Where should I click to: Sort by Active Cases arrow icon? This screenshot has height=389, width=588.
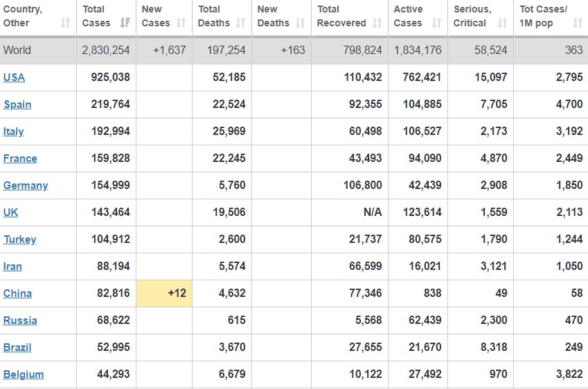tap(436, 23)
